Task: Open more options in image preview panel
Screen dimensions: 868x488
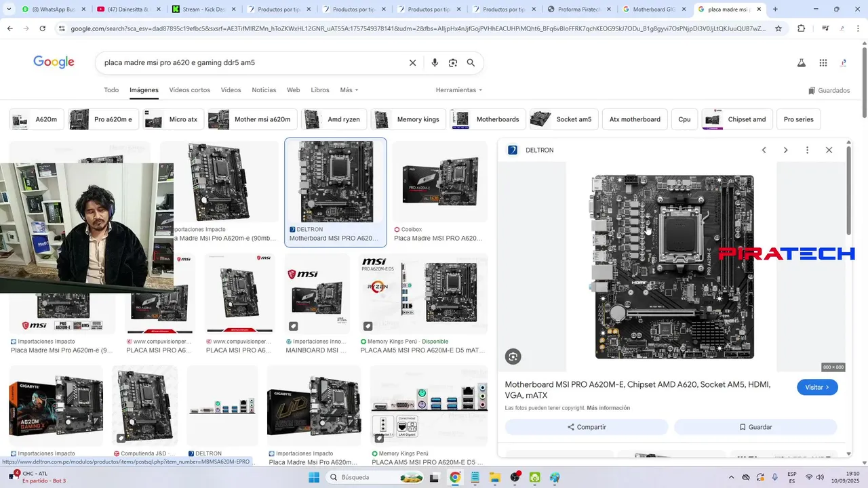Action: (807, 150)
